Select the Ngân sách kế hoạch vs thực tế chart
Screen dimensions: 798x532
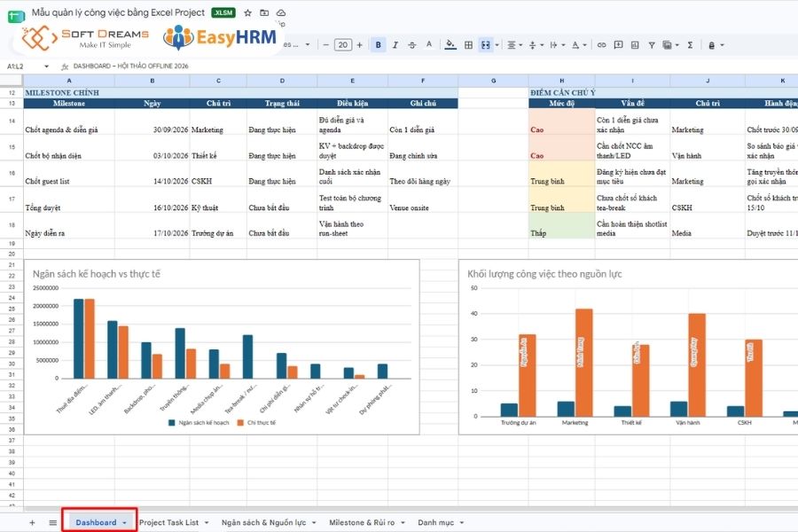(x=222, y=348)
